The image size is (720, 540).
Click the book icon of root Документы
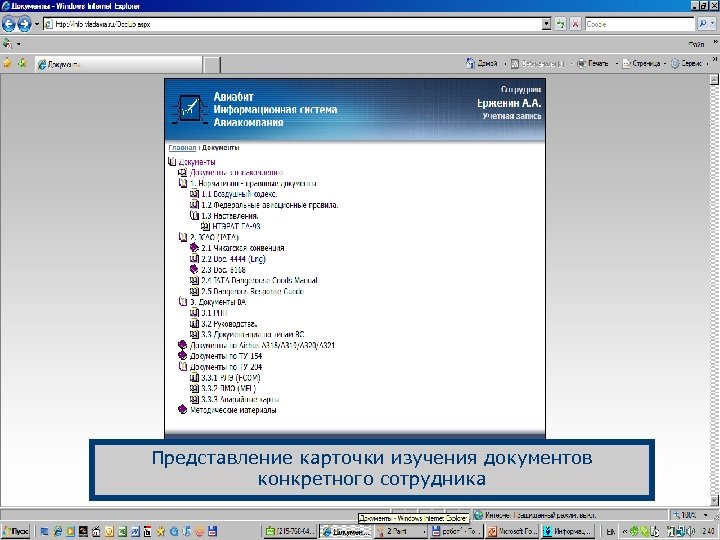click(172, 162)
